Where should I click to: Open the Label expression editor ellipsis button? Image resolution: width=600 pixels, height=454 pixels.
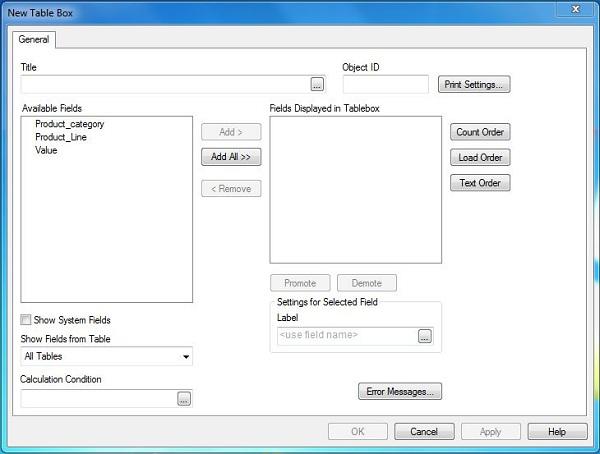click(425, 336)
